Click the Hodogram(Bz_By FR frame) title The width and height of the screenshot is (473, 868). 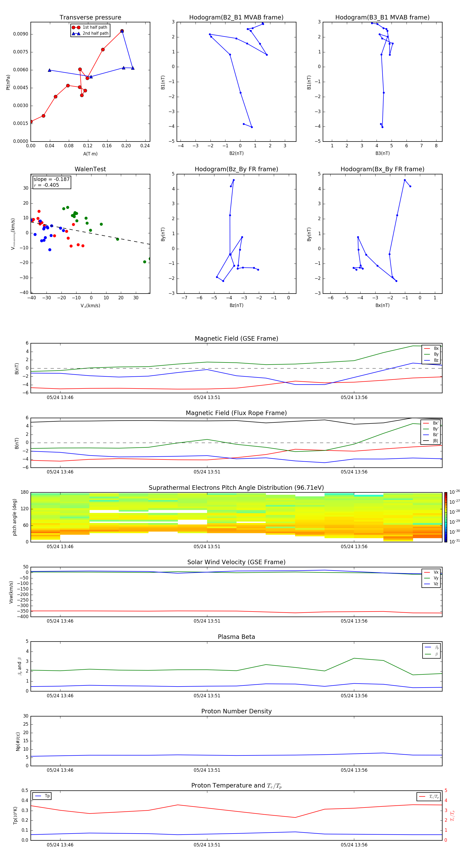(x=236, y=169)
